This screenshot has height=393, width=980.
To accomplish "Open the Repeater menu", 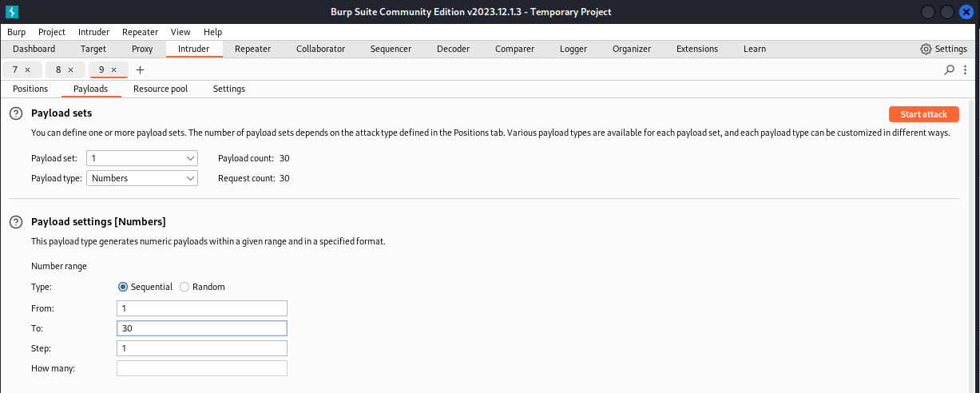I will [x=140, y=32].
